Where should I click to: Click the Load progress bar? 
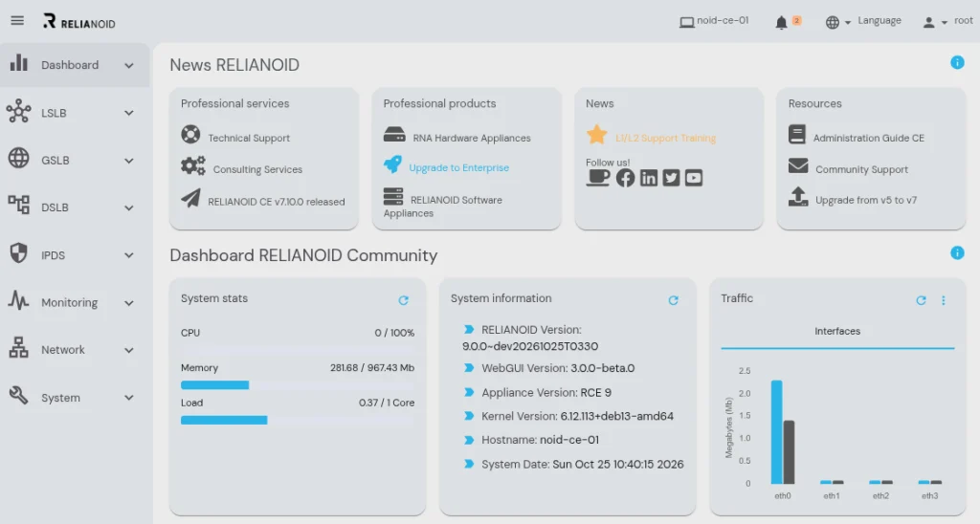pyautogui.click(x=298, y=420)
